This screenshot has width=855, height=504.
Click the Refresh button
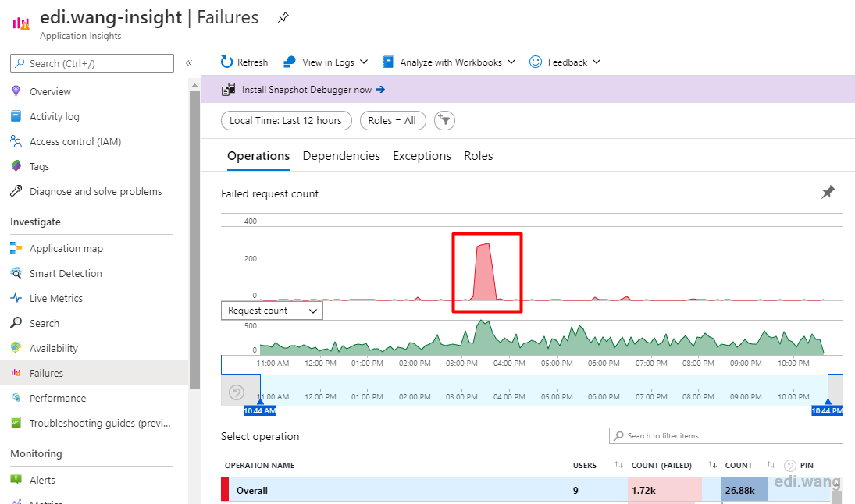[244, 62]
